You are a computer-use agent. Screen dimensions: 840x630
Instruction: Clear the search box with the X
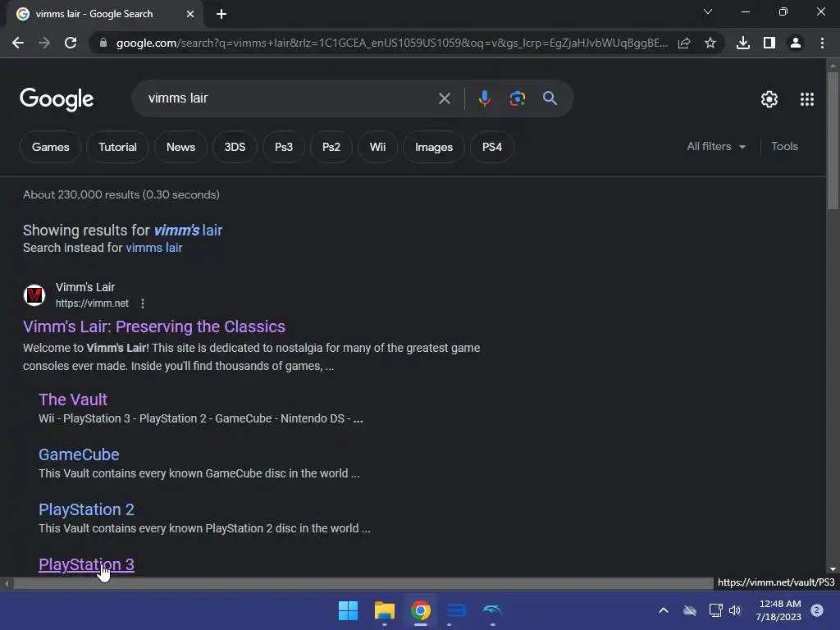(x=444, y=98)
